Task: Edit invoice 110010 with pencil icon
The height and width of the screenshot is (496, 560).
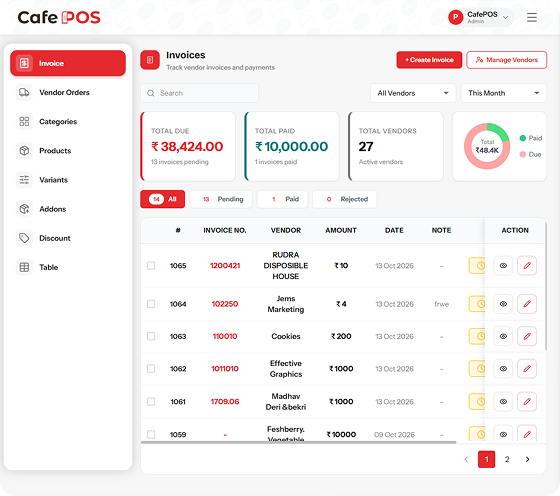Action: [527, 336]
